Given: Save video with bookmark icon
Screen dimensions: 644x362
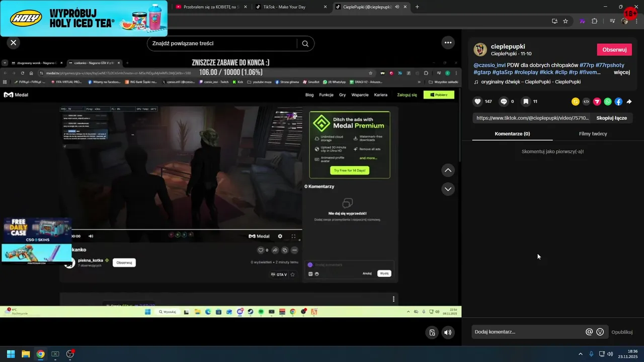Looking at the screenshot, I should pyautogui.click(x=526, y=102).
